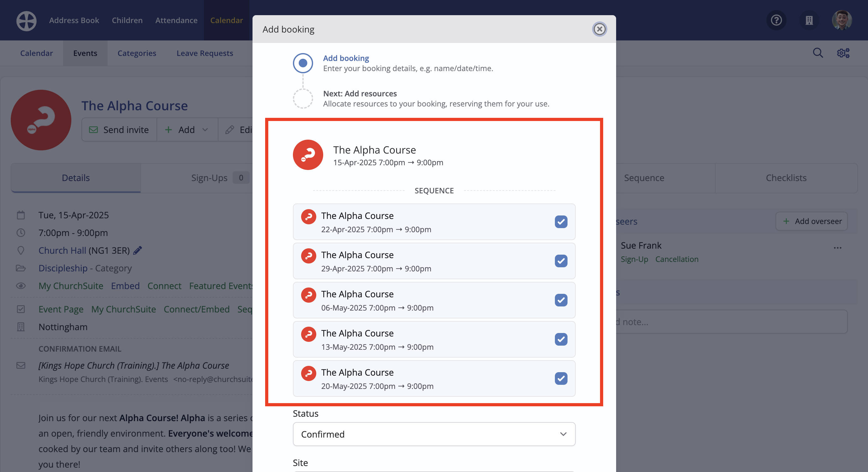Viewport: 868px width, 472px height.
Task: Open the Calendar module in top nav
Action: click(226, 20)
